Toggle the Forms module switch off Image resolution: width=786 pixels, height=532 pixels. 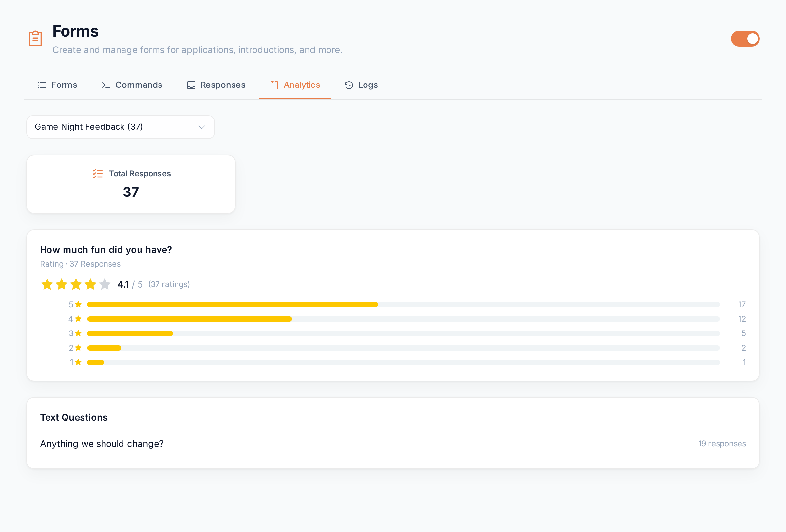(x=745, y=39)
